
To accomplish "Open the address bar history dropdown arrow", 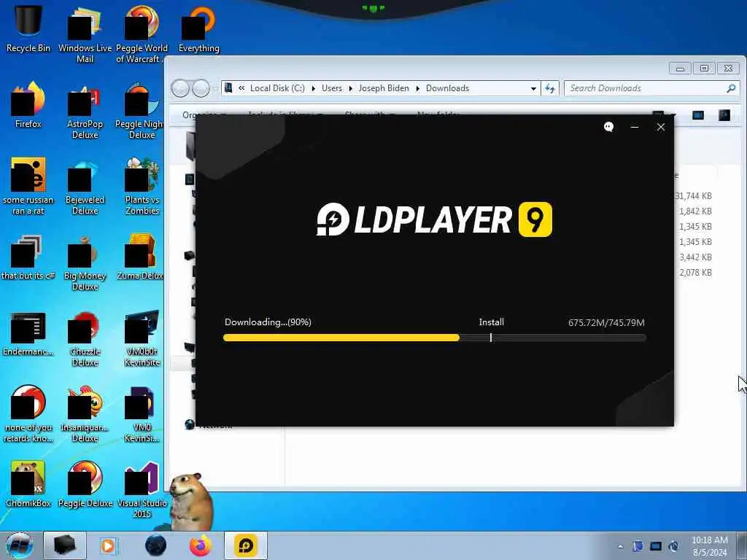I will tap(533, 88).
